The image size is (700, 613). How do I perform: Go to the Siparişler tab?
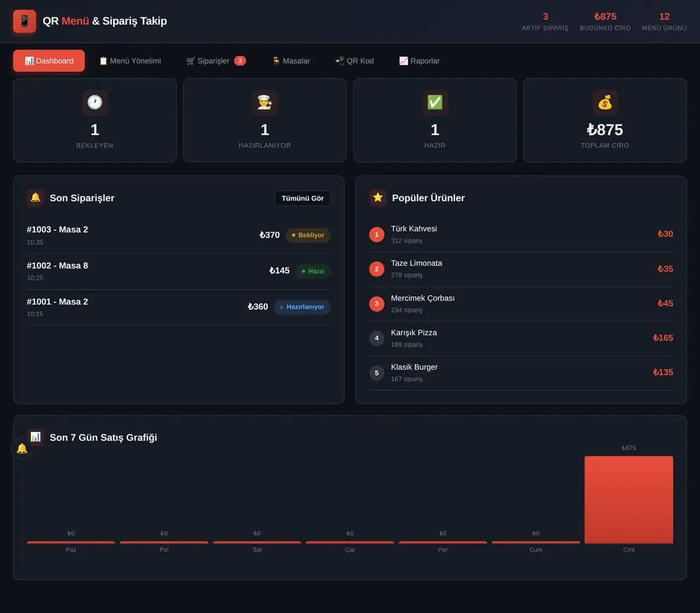tap(216, 61)
